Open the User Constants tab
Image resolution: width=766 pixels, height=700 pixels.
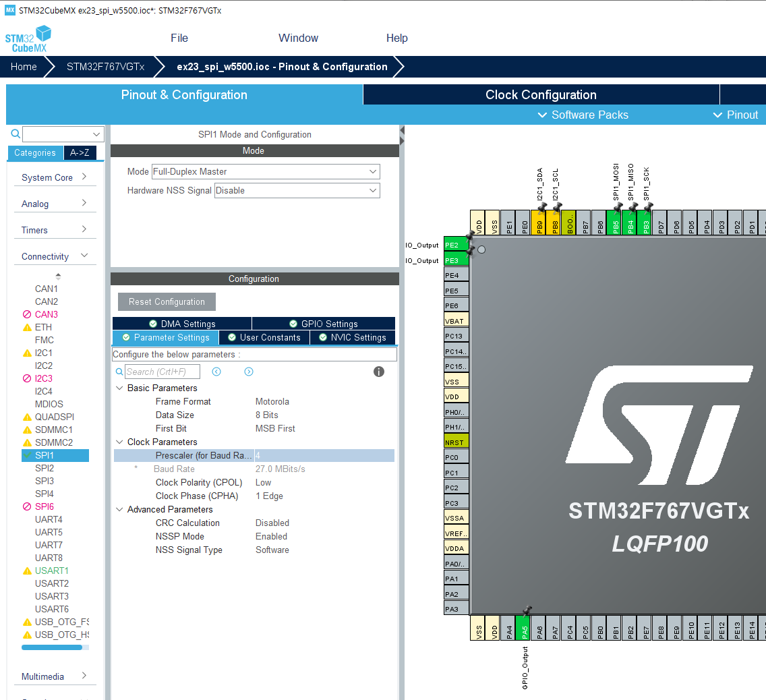[x=264, y=338]
